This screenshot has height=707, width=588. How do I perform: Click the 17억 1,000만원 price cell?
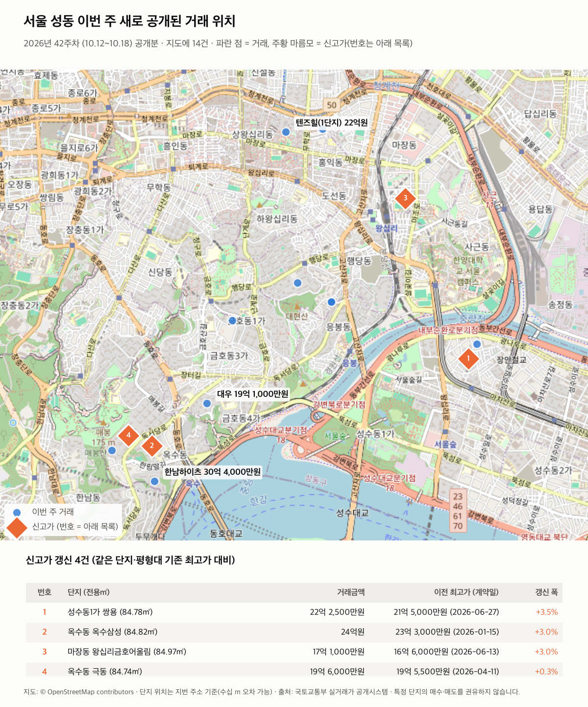click(339, 652)
